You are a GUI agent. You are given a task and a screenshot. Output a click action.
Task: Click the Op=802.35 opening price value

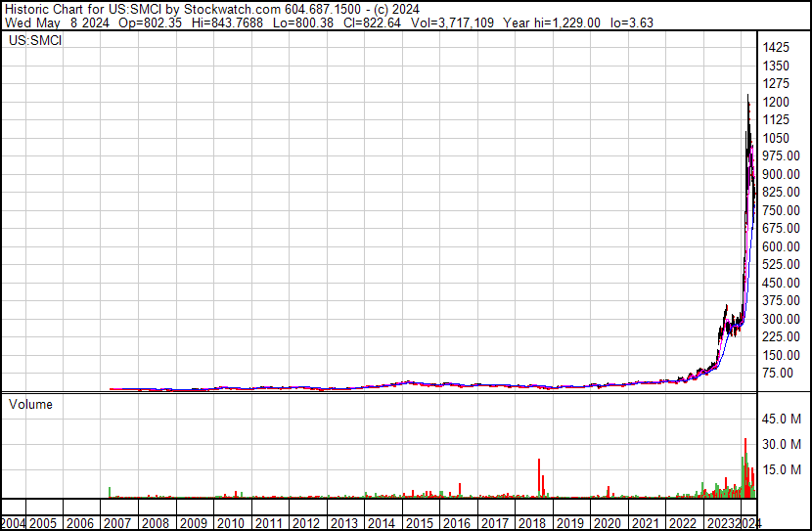(151, 22)
